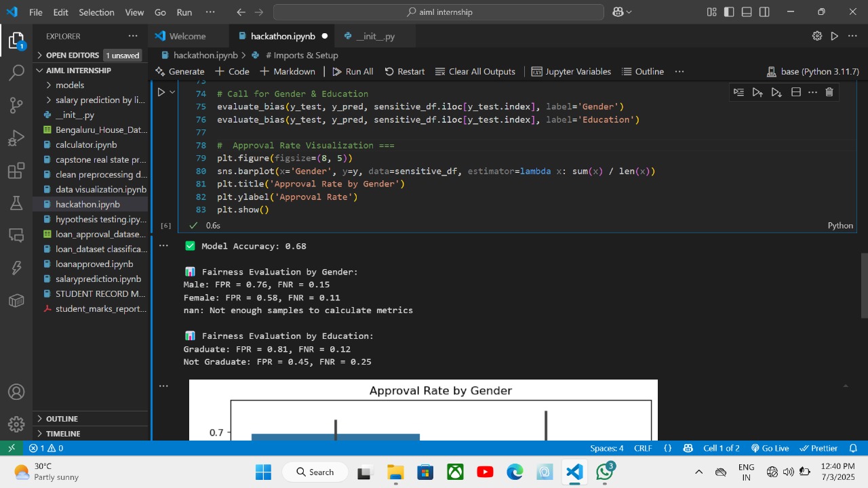Click Clear All Outputs button

(x=475, y=71)
